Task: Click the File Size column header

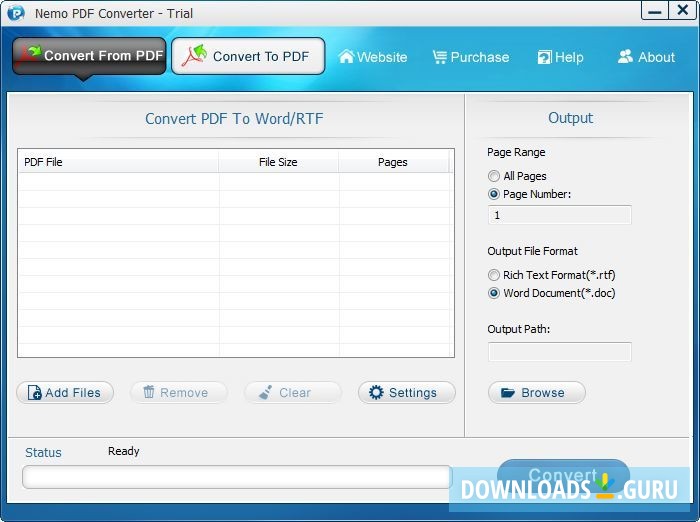Action: click(x=279, y=162)
